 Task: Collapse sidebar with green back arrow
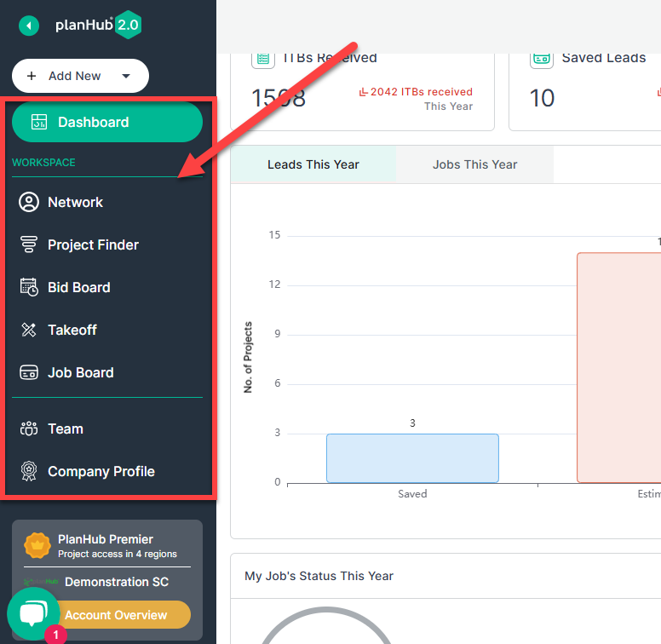click(29, 26)
